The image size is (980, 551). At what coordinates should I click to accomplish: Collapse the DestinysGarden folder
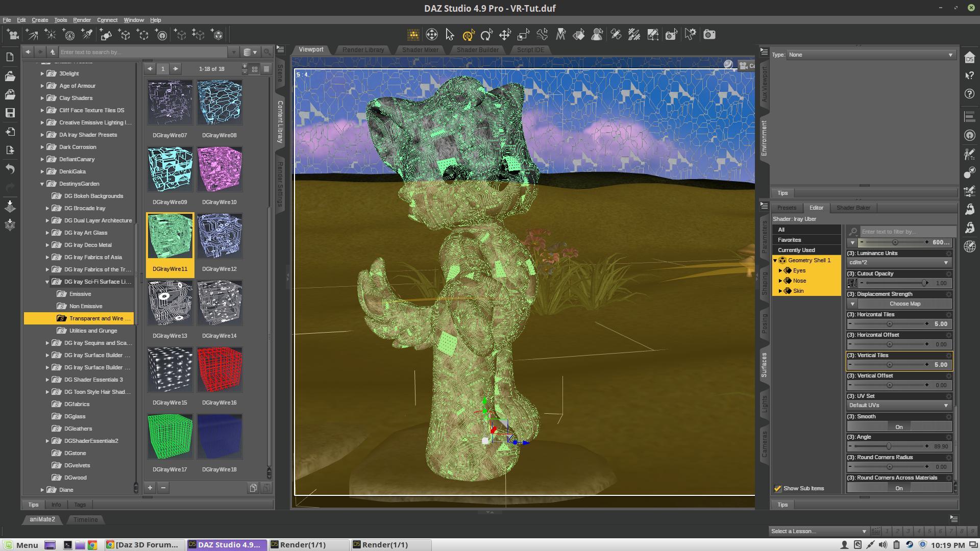coord(42,184)
